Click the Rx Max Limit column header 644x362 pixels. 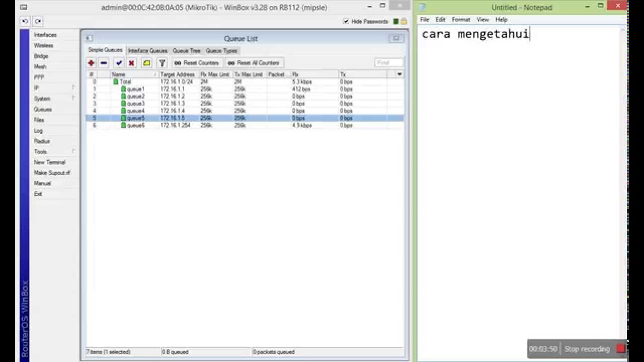point(216,74)
